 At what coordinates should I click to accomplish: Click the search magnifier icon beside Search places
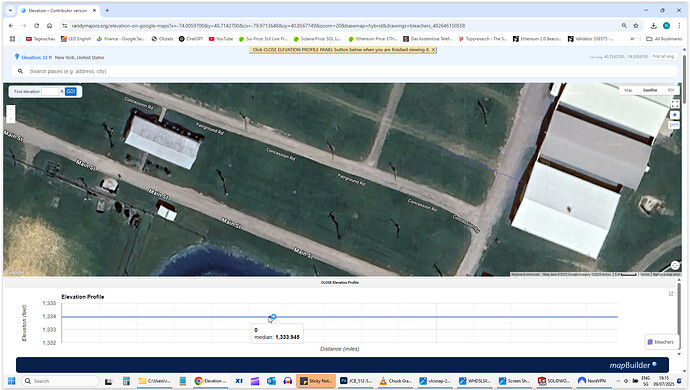click(x=20, y=71)
